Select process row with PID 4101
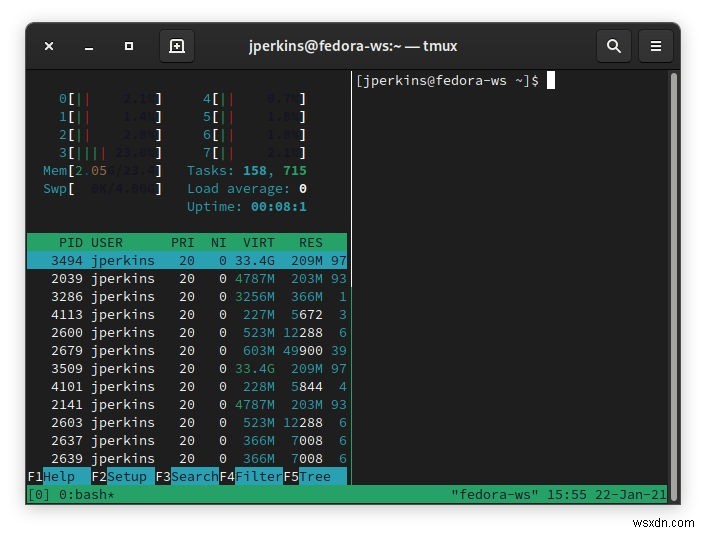 pos(187,387)
